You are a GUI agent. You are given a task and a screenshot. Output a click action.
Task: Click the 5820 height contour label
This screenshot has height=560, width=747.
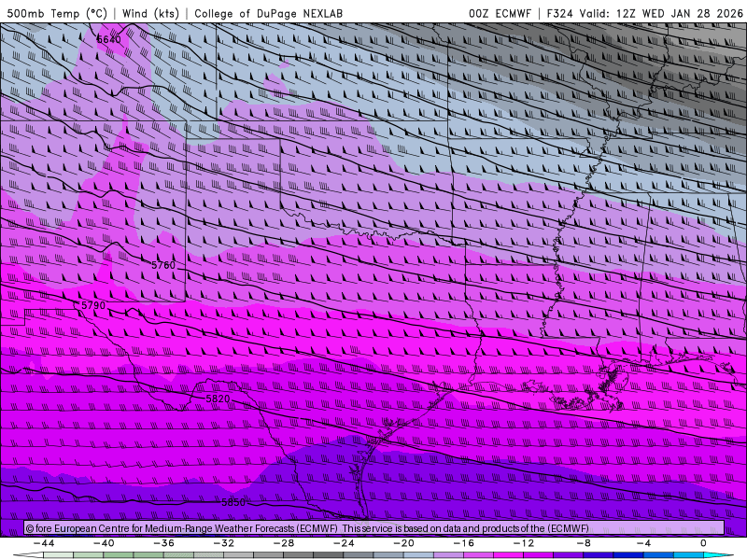click(218, 399)
